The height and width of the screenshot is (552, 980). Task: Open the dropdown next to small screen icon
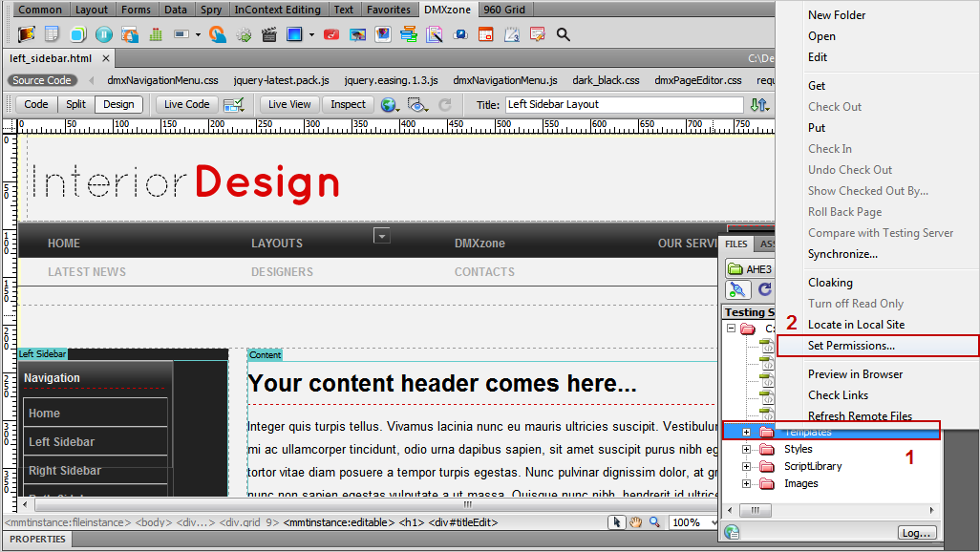point(198,35)
